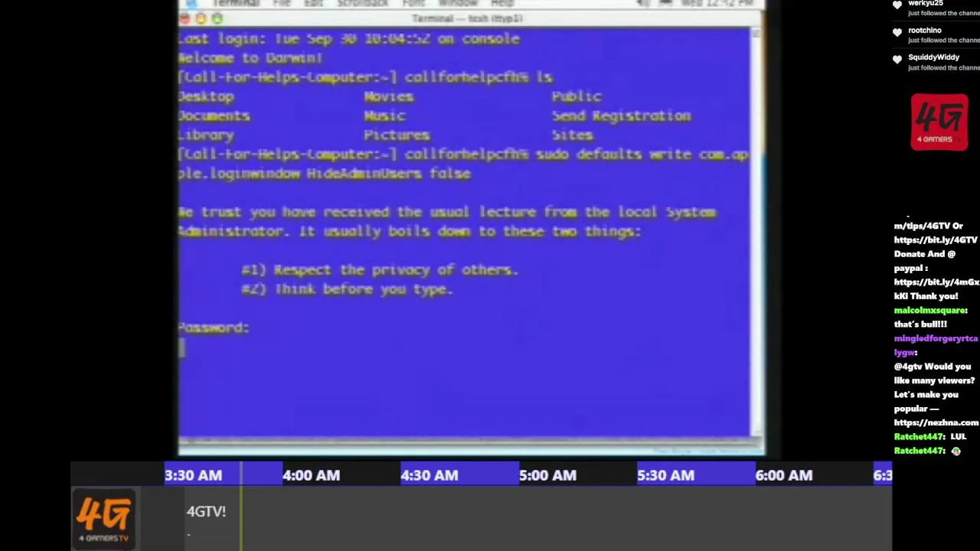The image size is (980, 551).
Task: Click '#2) Think before you type.'
Action: point(348,289)
